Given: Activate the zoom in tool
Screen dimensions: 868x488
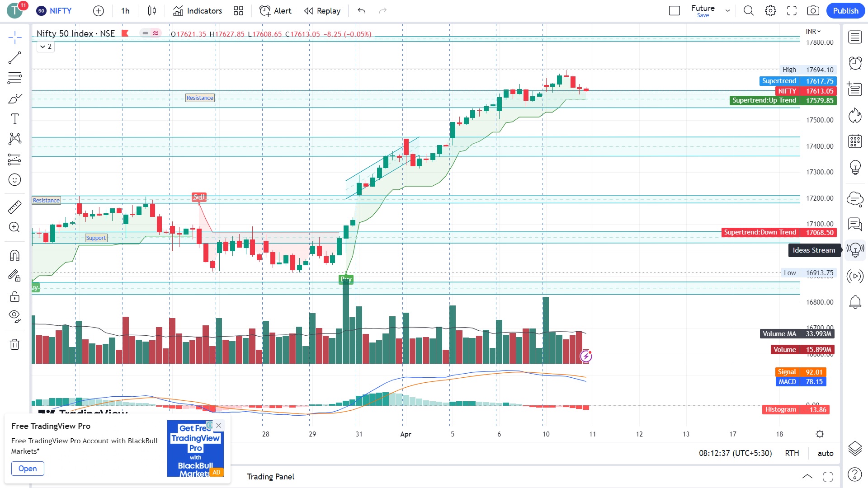Looking at the screenshot, I should click(x=15, y=227).
